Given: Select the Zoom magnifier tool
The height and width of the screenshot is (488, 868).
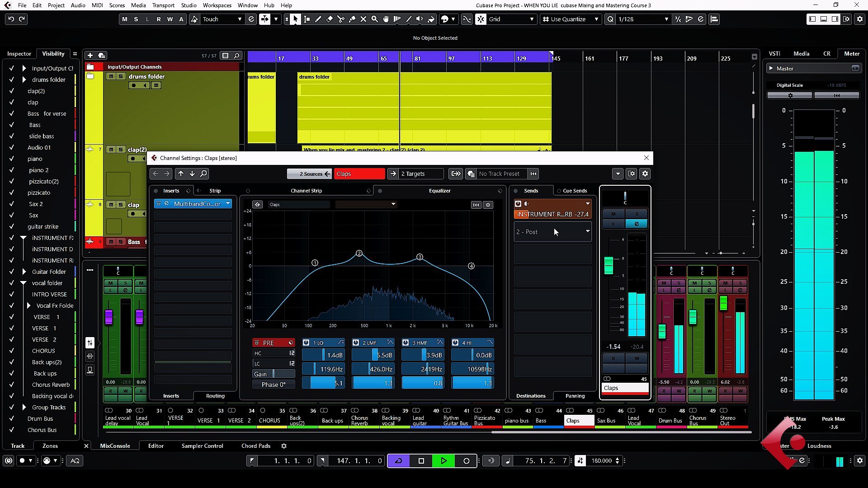Looking at the screenshot, I should pyautogui.click(x=374, y=19).
